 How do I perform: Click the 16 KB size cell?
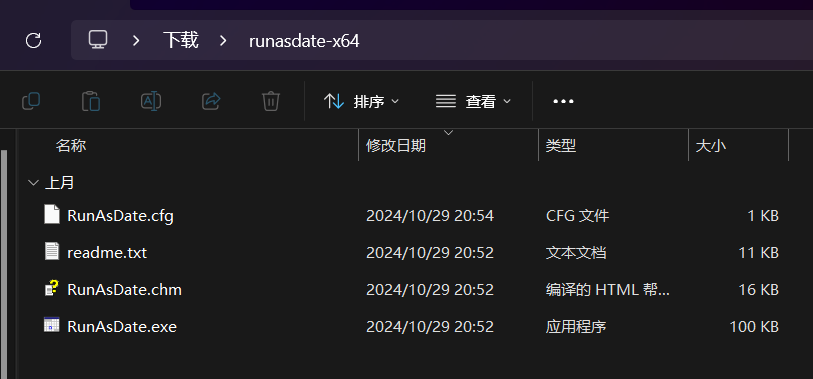coord(759,290)
